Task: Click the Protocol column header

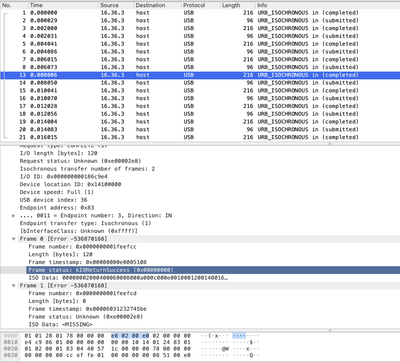Action: [x=201, y=5]
